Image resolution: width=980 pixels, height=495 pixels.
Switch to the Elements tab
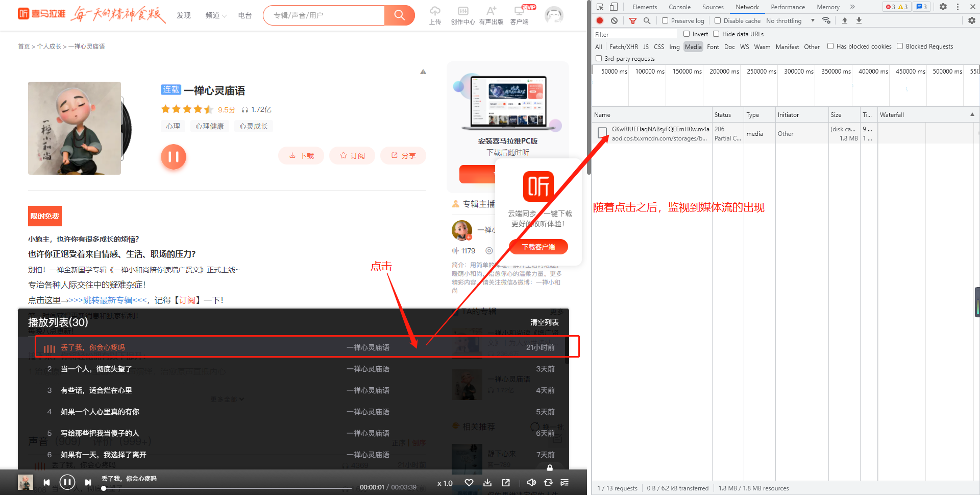[x=645, y=7]
